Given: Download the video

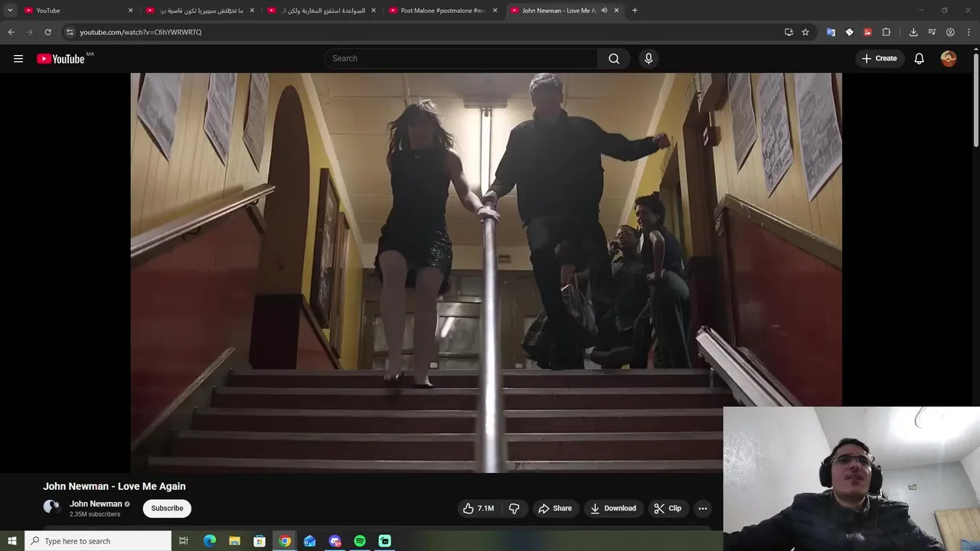Looking at the screenshot, I should [613, 508].
